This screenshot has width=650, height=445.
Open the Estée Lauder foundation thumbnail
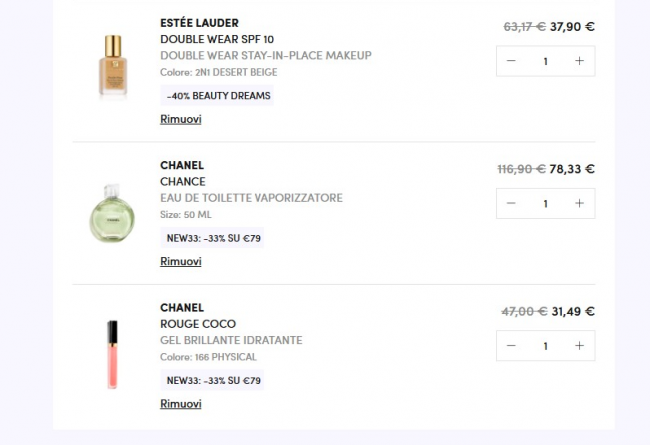[113, 66]
